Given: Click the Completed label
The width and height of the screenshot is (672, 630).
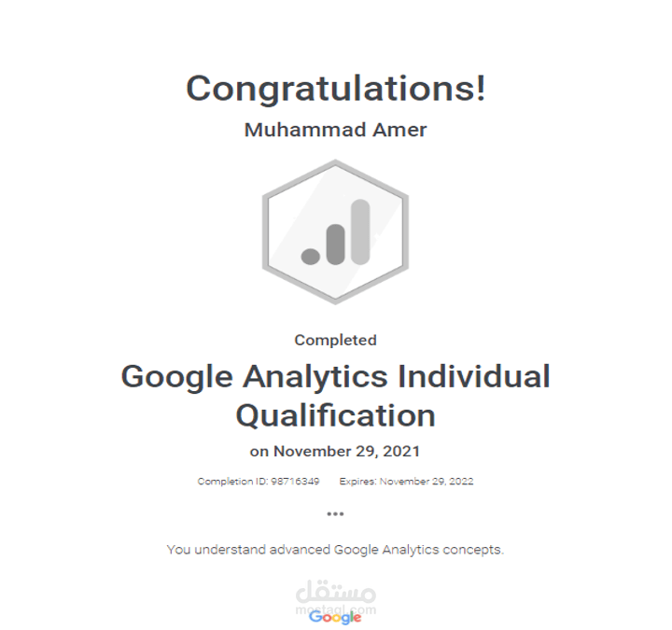Looking at the screenshot, I should [335, 340].
